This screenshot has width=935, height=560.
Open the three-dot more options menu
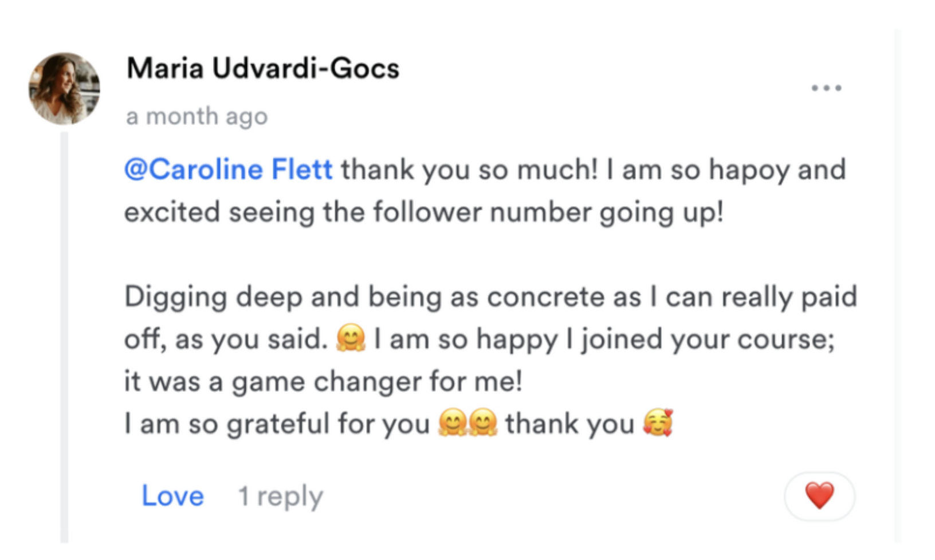[826, 88]
